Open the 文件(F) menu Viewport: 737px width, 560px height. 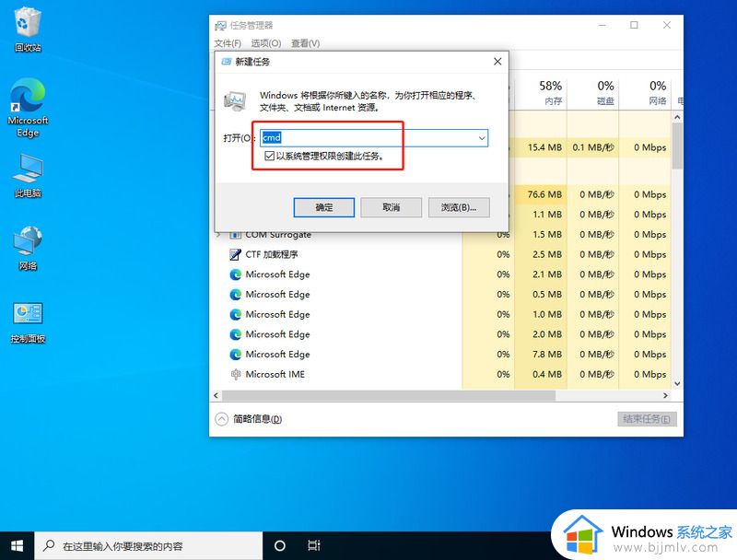(228, 43)
